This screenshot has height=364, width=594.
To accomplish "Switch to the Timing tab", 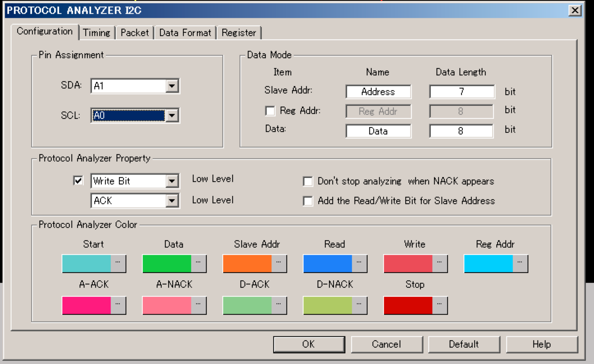I will coord(96,33).
